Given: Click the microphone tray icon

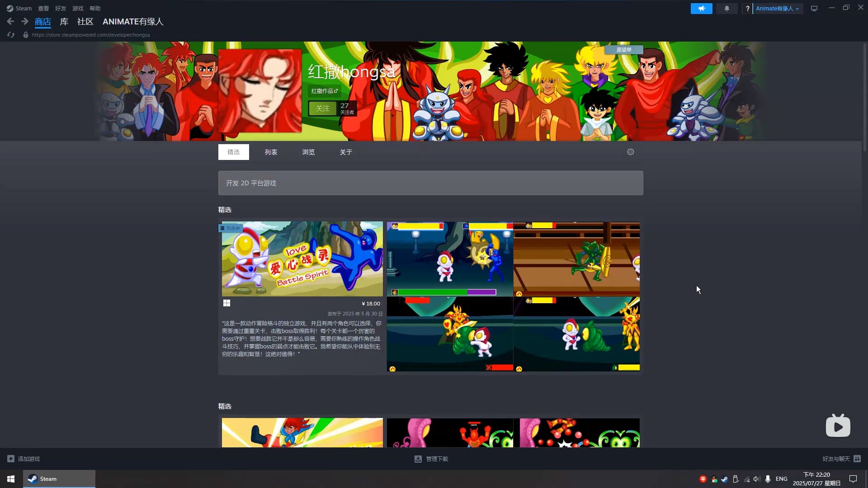Looking at the screenshot, I should pos(768,479).
